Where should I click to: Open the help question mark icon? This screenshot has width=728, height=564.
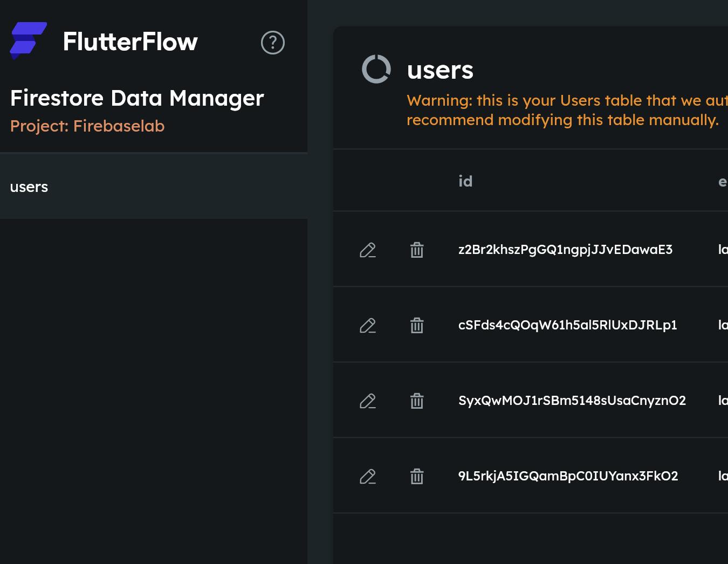(272, 43)
